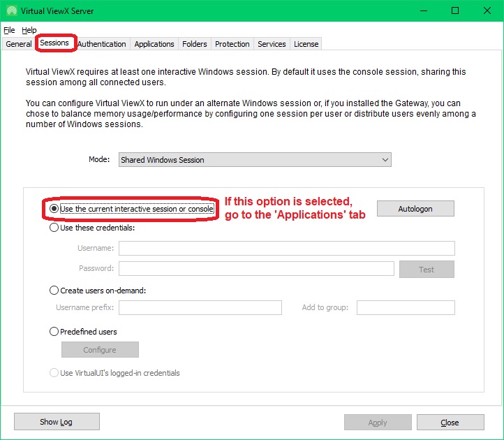Click the Virtual ViewX Server title bar icon
The height and width of the screenshot is (440, 504).
12,10
